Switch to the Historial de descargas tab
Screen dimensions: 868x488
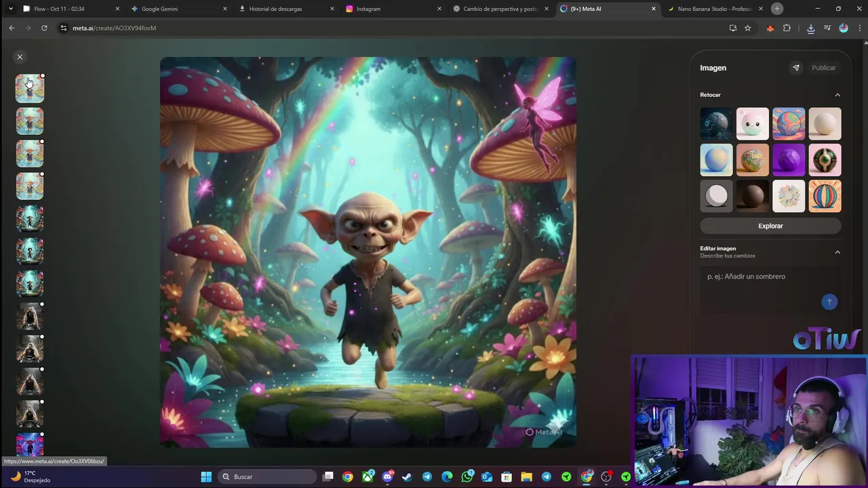pyautogui.click(x=286, y=9)
